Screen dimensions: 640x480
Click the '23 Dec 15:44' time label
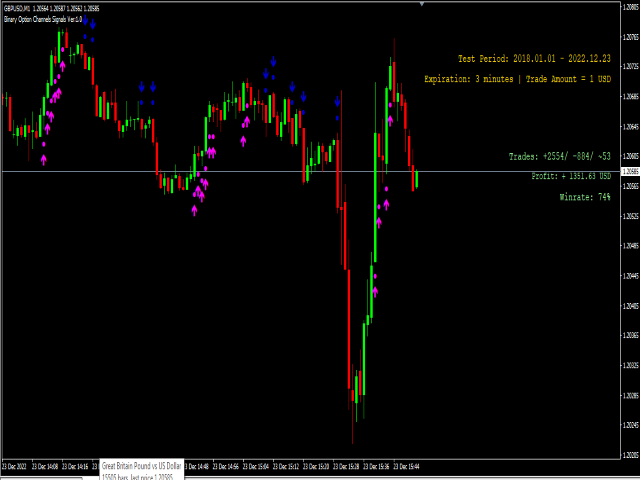pos(407,467)
